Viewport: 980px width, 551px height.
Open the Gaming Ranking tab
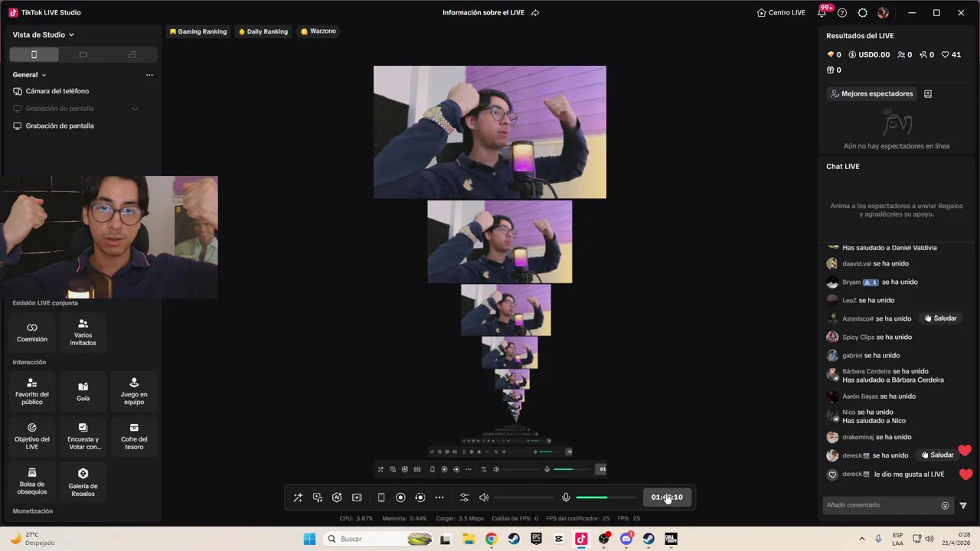click(x=198, y=31)
